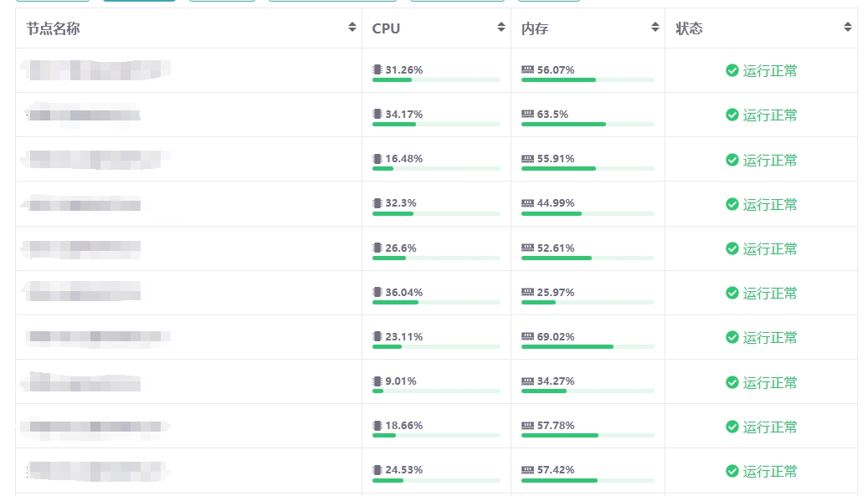This screenshot has height=496, width=868.
Task: Toggle the CPU column sort arrows
Action: click(501, 28)
